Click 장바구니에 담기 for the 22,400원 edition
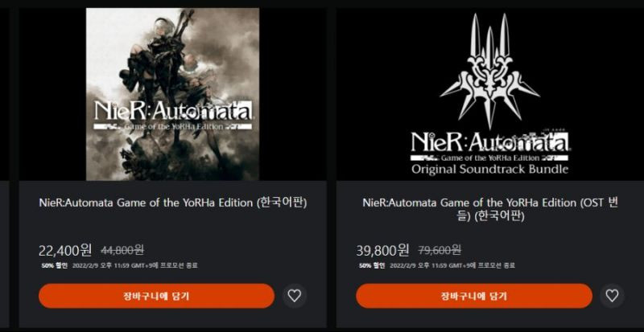644x332 pixels. (156, 296)
